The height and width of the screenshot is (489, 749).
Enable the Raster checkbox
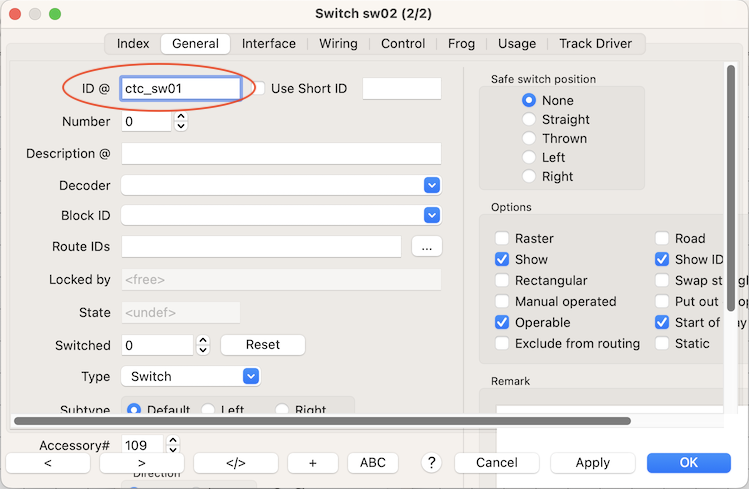[x=502, y=238]
